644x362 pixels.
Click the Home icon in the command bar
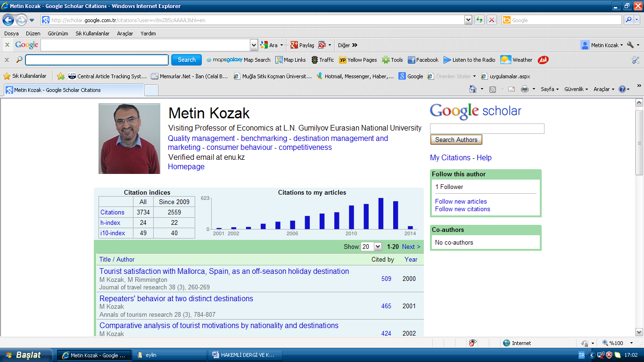pyautogui.click(x=473, y=89)
